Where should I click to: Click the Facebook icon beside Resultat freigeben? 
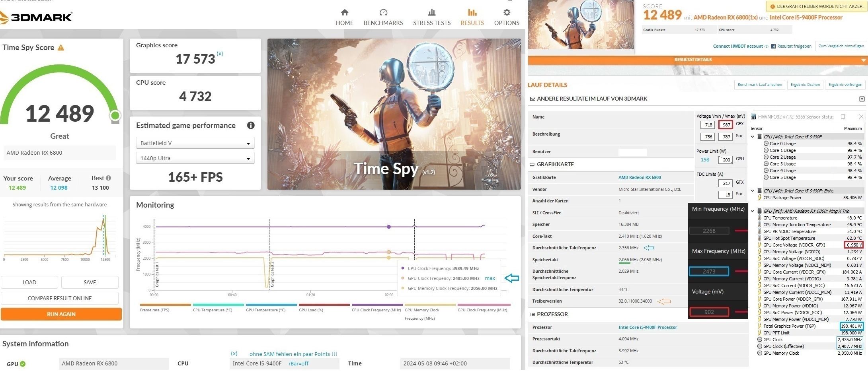773,46
